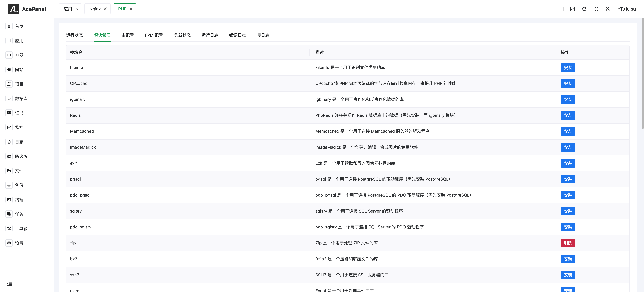Screen dimensions: 644x292
Task: Close the PHP tag in top bar
Action: (x=131, y=9)
